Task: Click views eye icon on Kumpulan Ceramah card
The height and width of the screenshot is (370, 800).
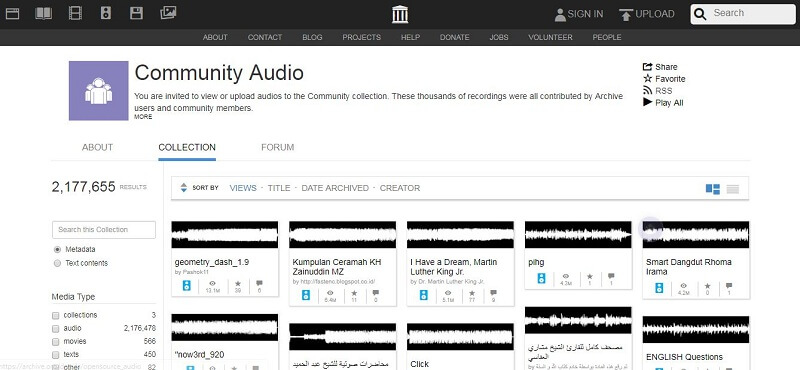Action: pos(330,293)
